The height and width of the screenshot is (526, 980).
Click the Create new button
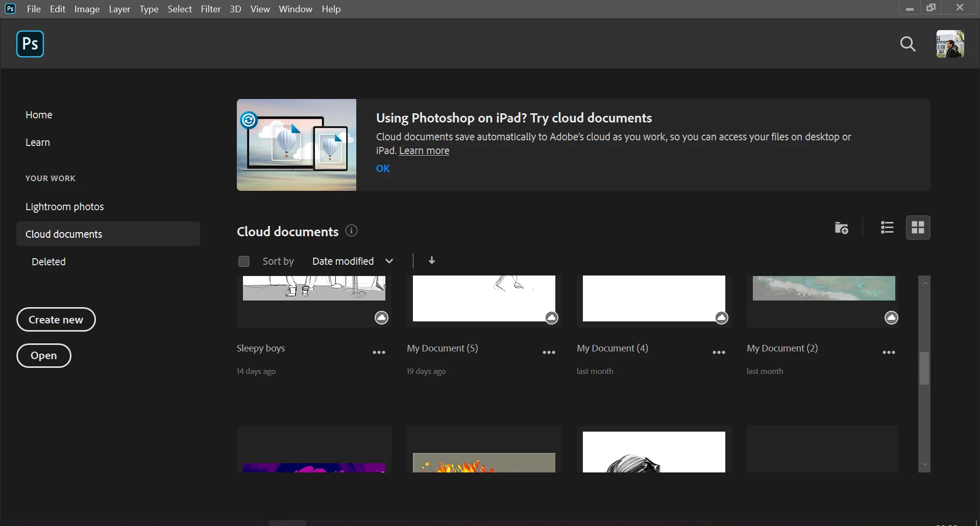click(56, 319)
